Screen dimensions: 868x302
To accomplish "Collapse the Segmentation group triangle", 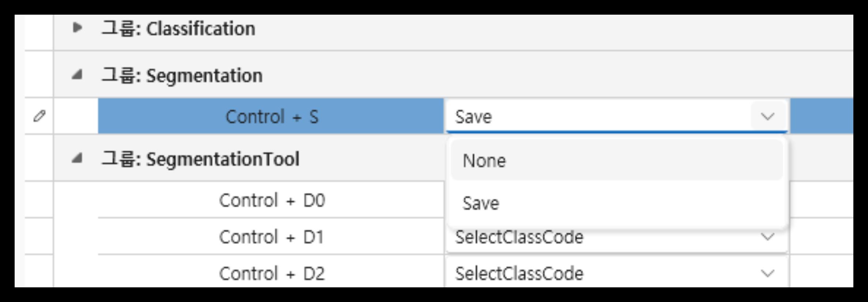I will click(77, 75).
